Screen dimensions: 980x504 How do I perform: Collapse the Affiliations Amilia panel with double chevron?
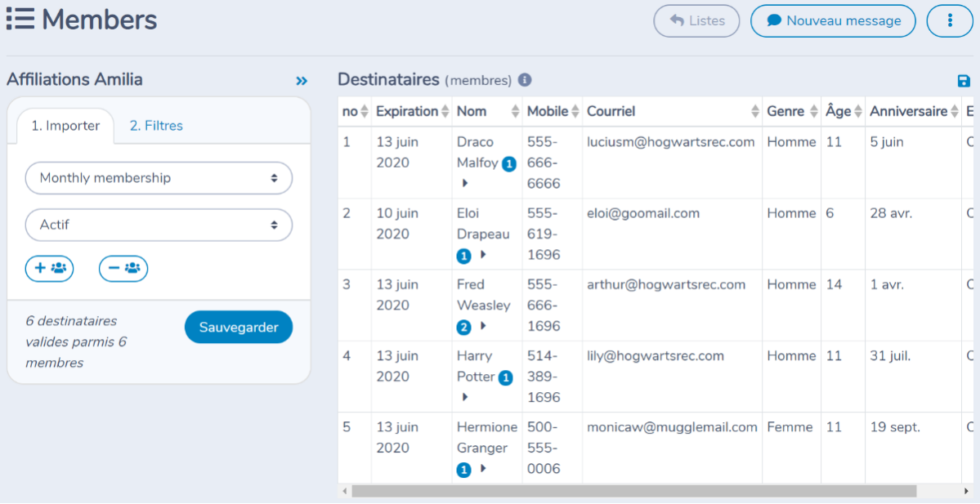click(302, 81)
